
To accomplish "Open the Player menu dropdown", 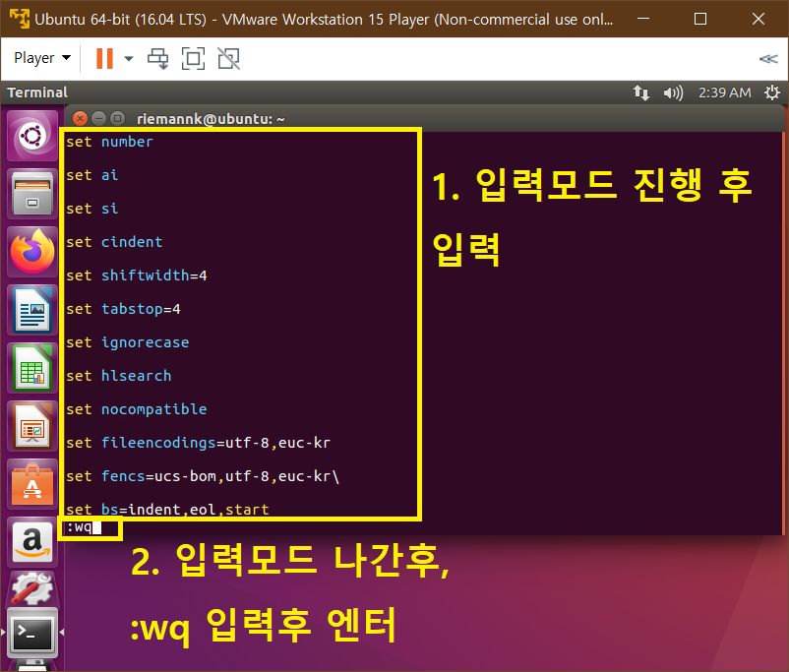I will click(x=42, y=58).
